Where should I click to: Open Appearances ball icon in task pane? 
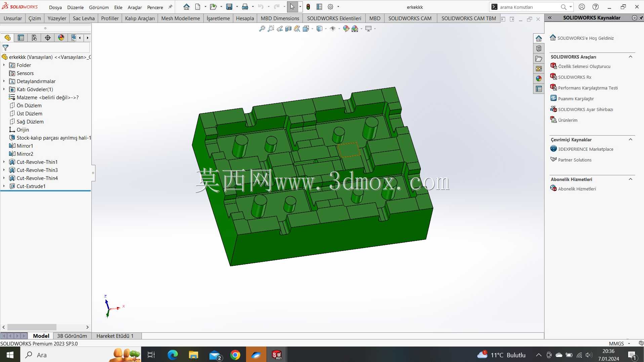(539, 79)
